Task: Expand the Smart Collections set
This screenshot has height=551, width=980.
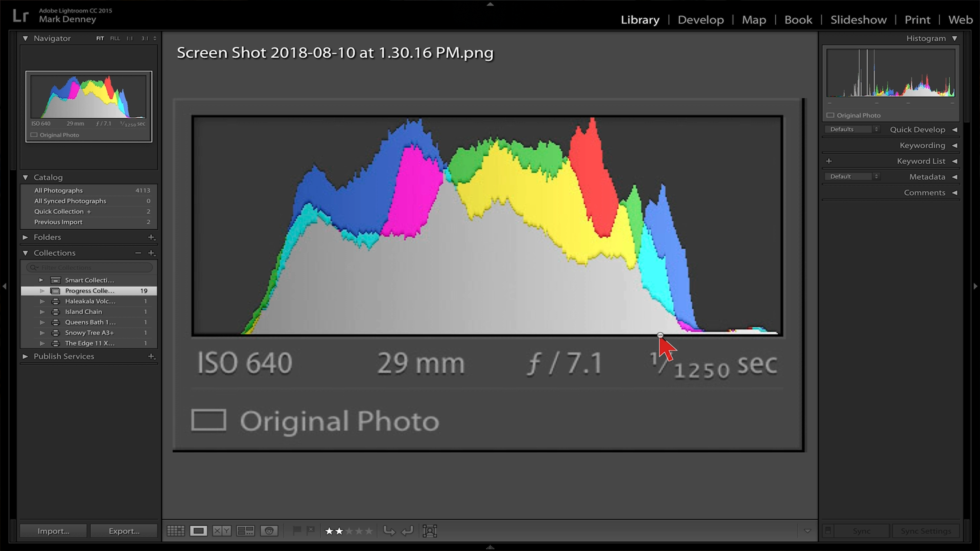Action: (x=41, y=280)
